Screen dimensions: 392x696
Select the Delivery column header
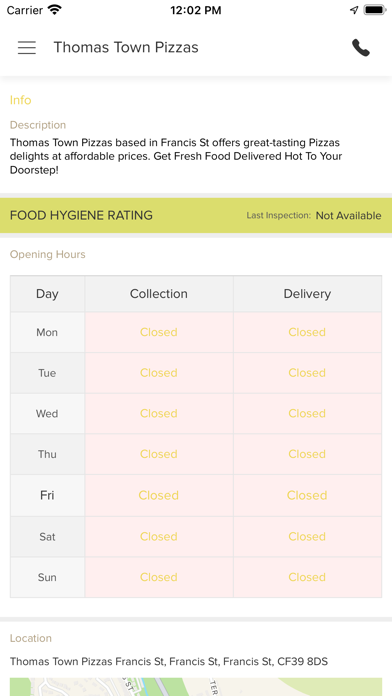click(x=307, y=294)
